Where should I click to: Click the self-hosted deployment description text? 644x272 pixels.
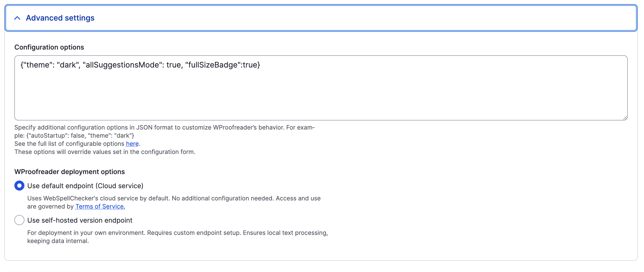point(177,233)
